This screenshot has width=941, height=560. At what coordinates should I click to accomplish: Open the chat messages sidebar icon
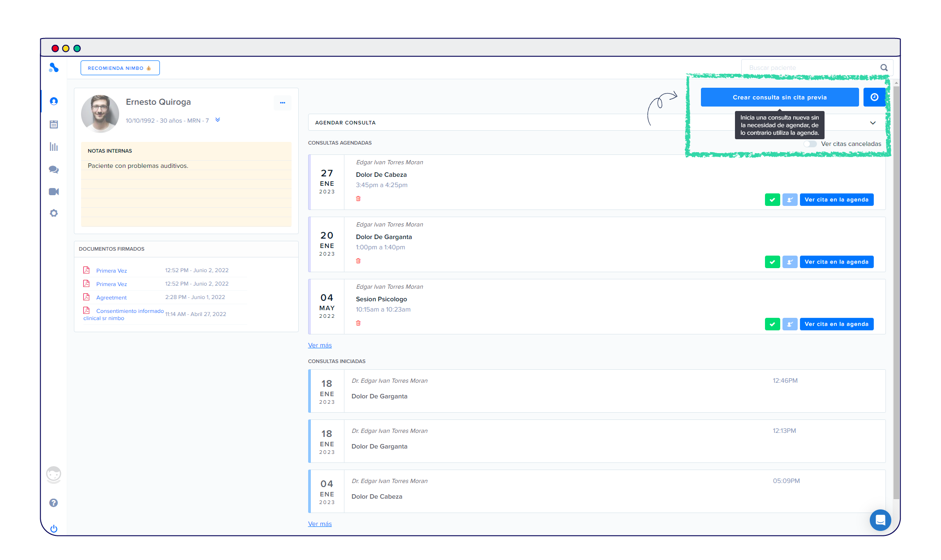pos(54,169)
